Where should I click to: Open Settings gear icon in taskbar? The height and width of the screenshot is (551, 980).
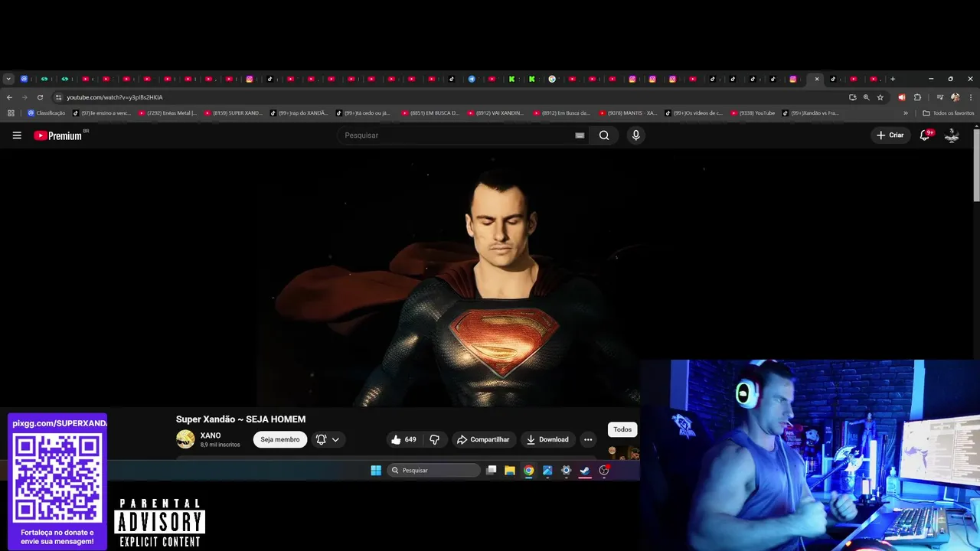566,471
